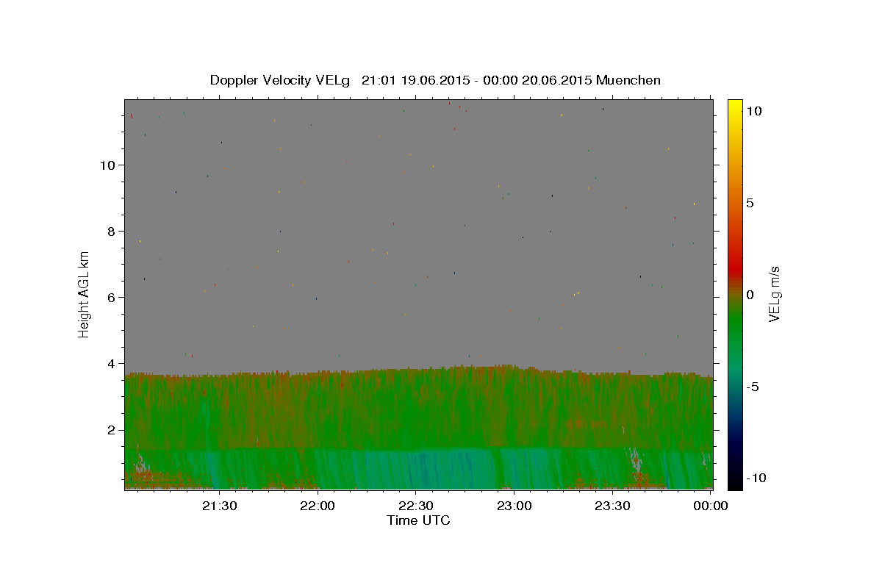The height and width of the screenshot is (588, 882).
Task: Click the colorbar label 5
Action: click(x=750, y=203)
